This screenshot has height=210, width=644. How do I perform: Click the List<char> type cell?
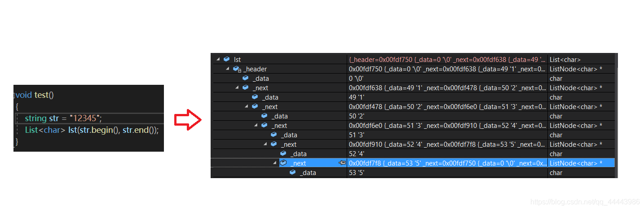tap(565, 59)
